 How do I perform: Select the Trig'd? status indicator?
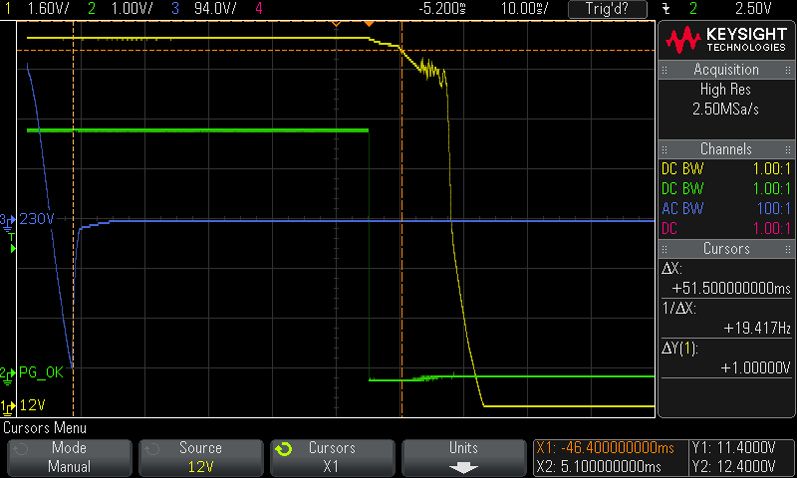pos(607,9)
